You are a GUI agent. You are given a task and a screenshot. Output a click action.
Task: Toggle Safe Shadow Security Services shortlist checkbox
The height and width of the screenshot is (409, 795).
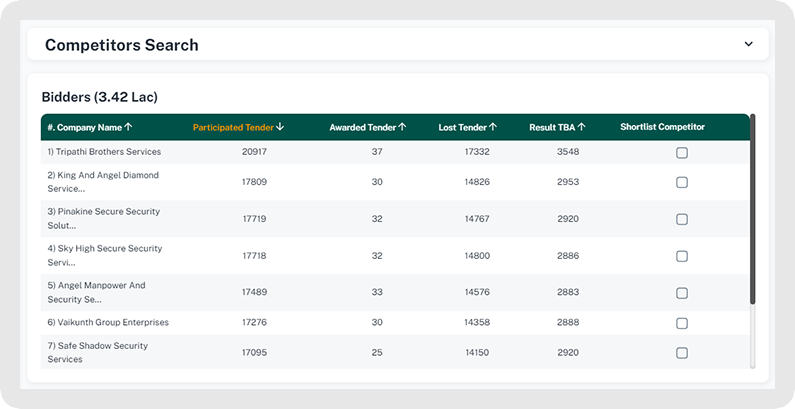tap(682, 353)
